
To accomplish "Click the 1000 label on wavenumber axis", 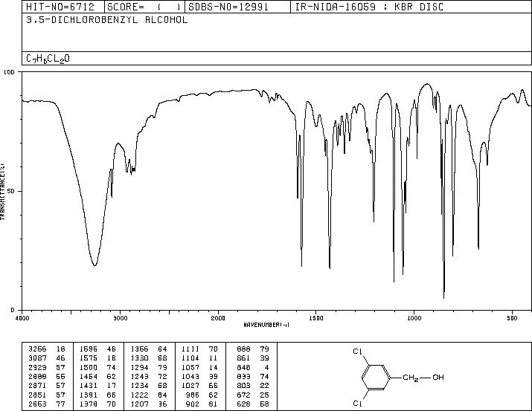I will [414, 318].
